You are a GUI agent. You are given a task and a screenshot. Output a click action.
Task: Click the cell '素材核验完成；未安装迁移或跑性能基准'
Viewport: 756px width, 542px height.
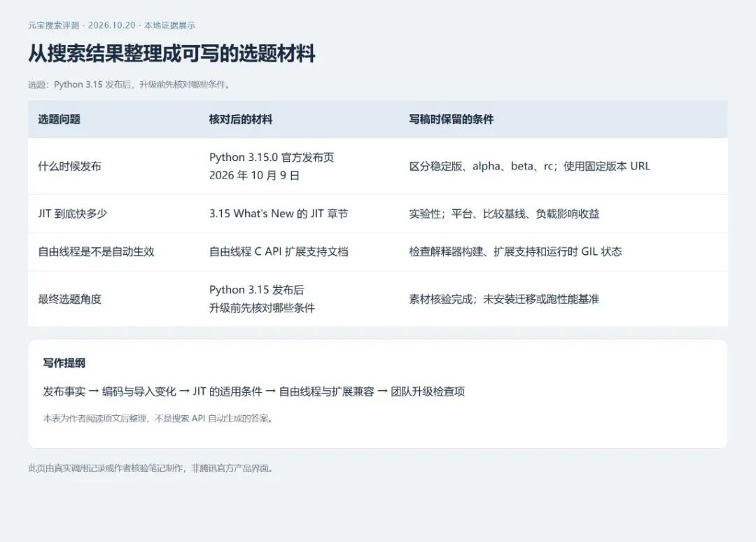coord(504,299)
